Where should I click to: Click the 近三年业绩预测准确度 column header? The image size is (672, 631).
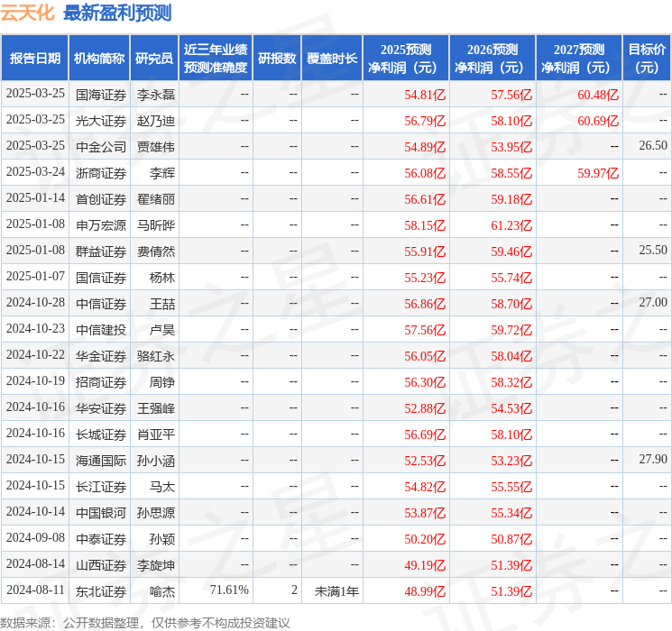[x=216, y=59]
